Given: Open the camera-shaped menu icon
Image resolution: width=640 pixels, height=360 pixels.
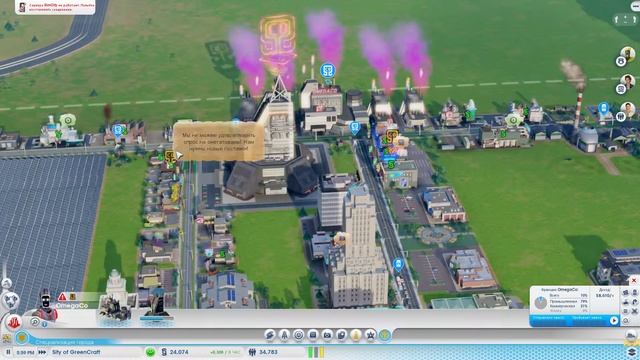Looking at the screenshot, I should coord(327,335).
